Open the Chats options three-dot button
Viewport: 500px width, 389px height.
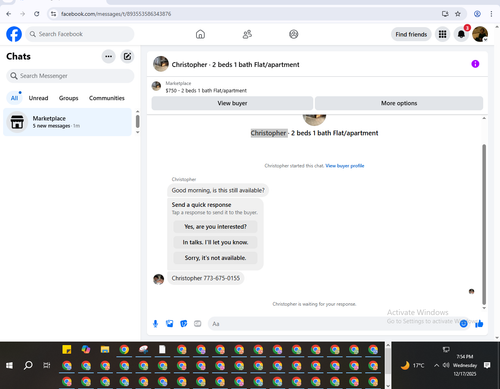point(108,56)
